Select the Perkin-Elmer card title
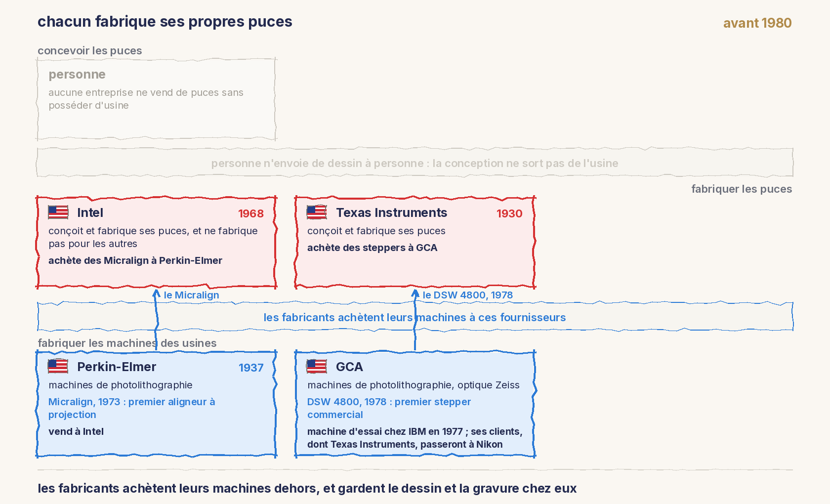Image resolution: width=830 pixels, height=504 pixels. point(117,367)
